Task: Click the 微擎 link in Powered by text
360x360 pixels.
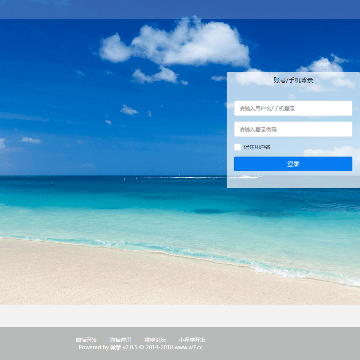Action: [116, 347]
